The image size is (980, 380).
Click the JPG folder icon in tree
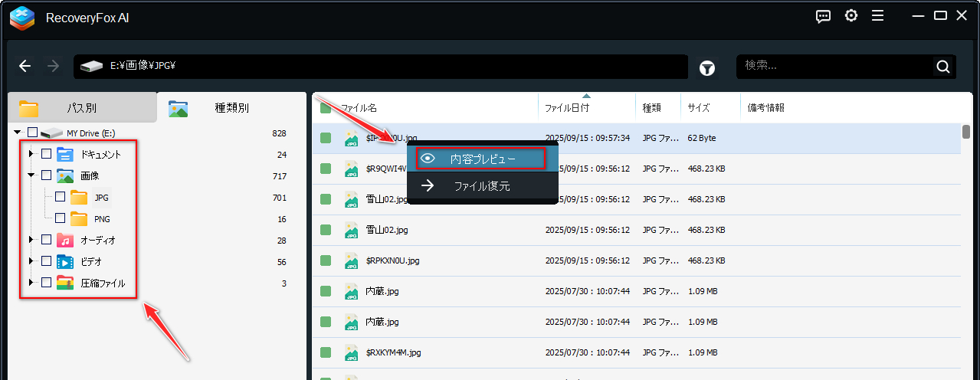79,197
